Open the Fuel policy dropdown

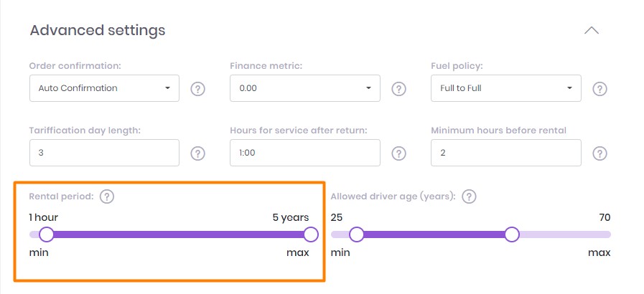pyautogui.click(x=506, y=88)
